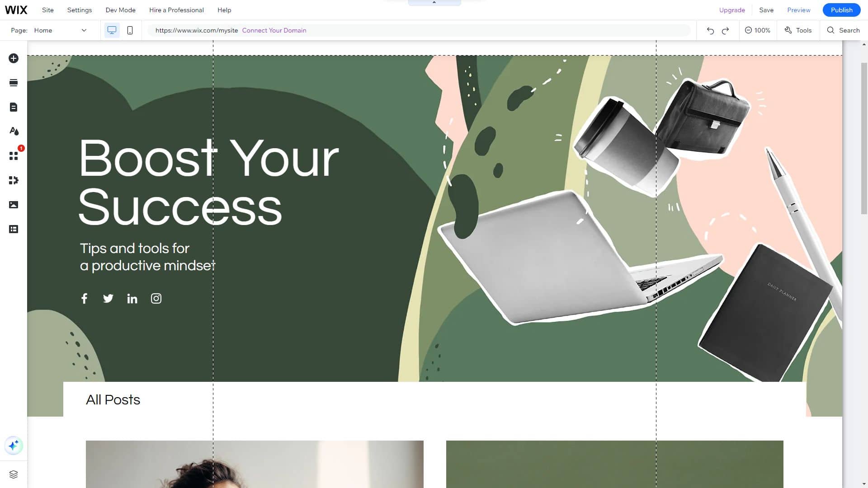
Task: Open the AI assistant
Action: (14, 446)
